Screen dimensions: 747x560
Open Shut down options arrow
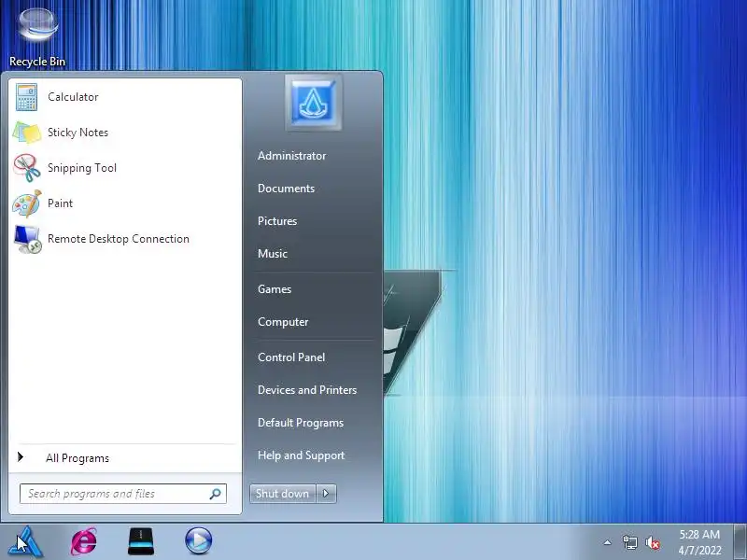coord(326,494)
